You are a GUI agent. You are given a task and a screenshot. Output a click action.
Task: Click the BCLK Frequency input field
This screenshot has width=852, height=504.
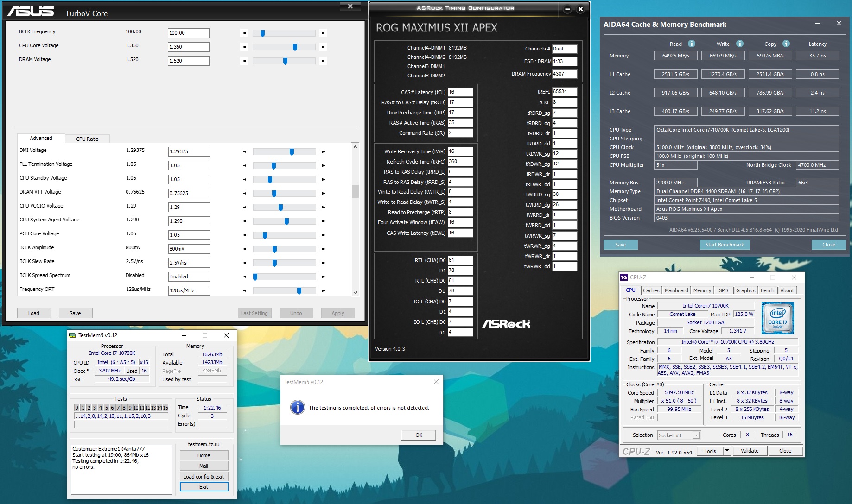pyautogui.click(x=188, y=33)
